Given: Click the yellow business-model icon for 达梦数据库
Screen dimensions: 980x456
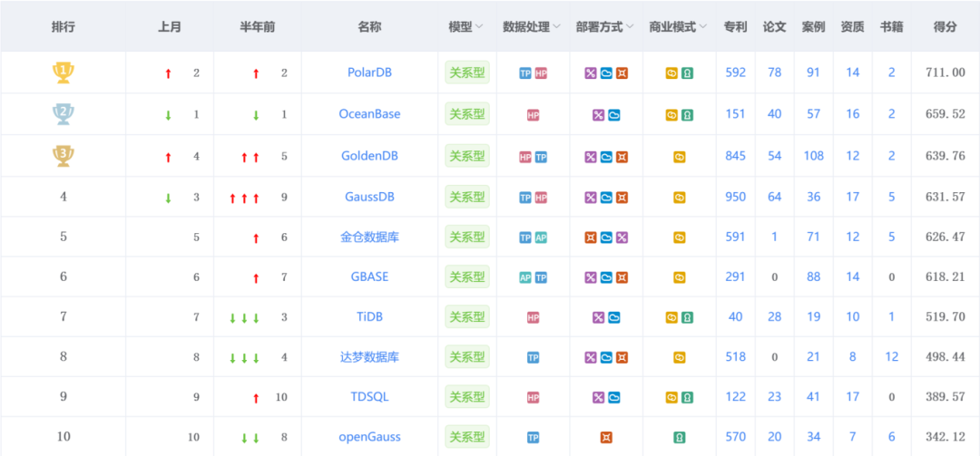Looking at the screenshot, I should tap(680, 357).
